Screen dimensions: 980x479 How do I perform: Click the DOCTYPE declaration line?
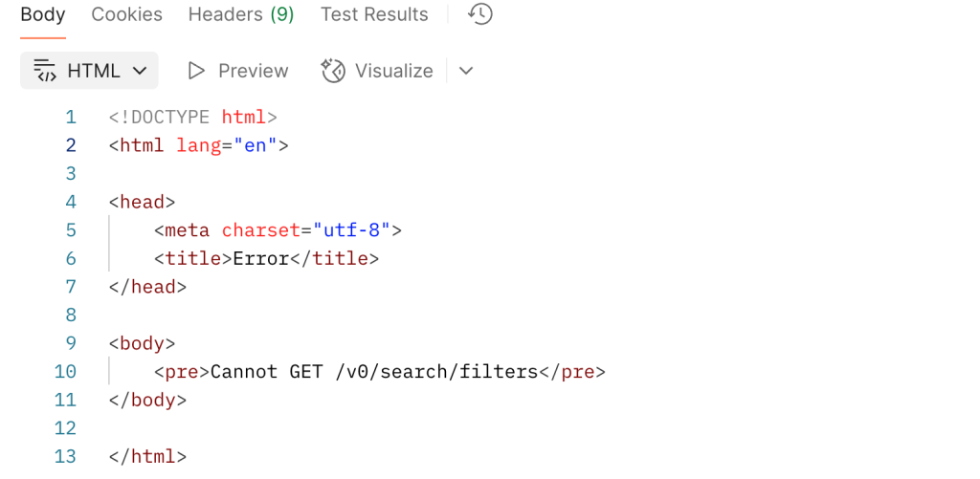pos(192,118)
